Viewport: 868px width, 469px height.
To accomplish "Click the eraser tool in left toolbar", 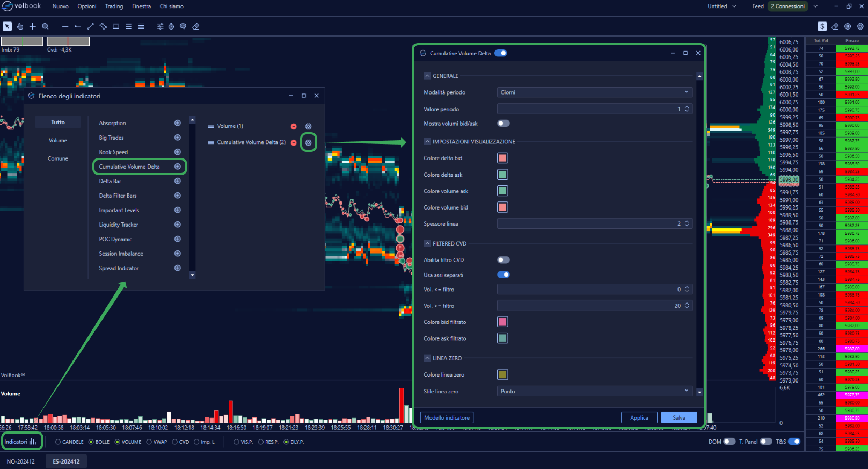I will coord(196,26).
